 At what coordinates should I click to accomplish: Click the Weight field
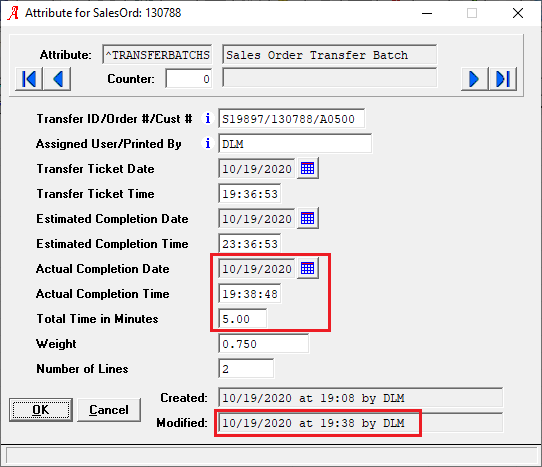[263, 344]
